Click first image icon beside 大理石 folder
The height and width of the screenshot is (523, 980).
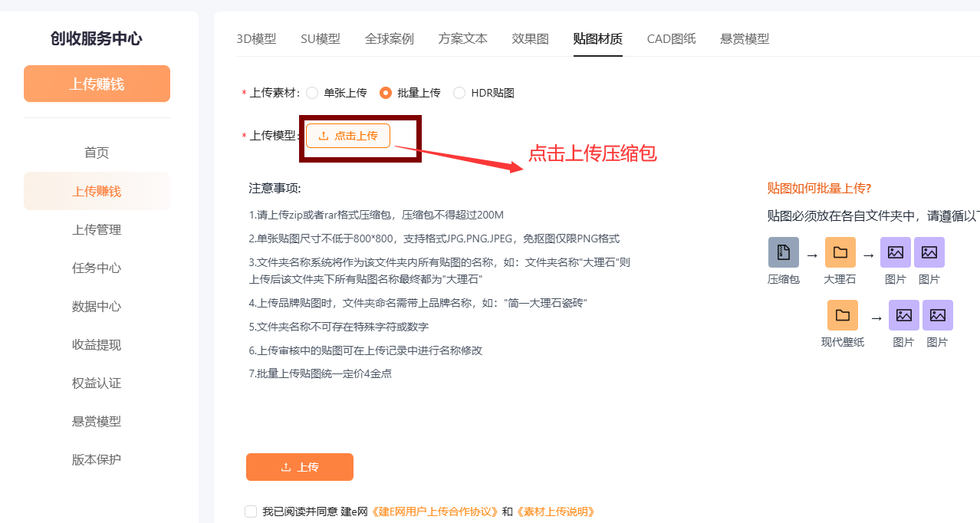895,252
